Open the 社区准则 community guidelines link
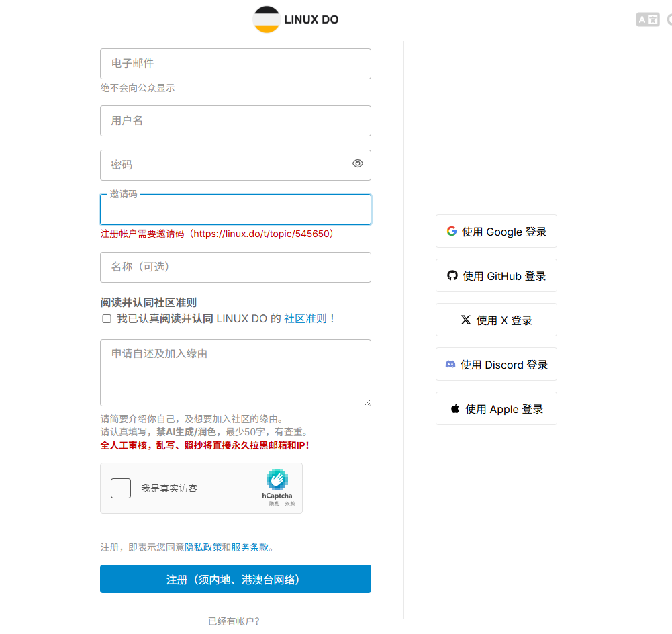The height and width of the screenshot is (634, 672). pyautogui.click(x=305, y=318)
